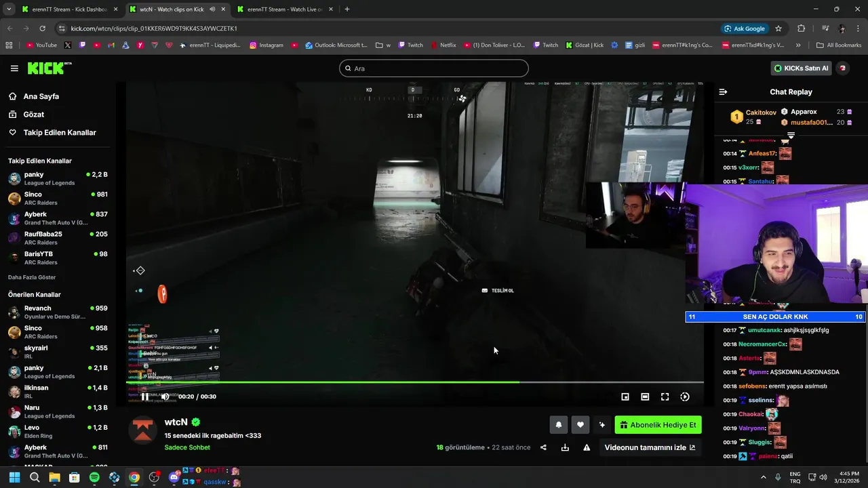
Task: Open Windows taskbar search
Action: (x=35, y=478)
